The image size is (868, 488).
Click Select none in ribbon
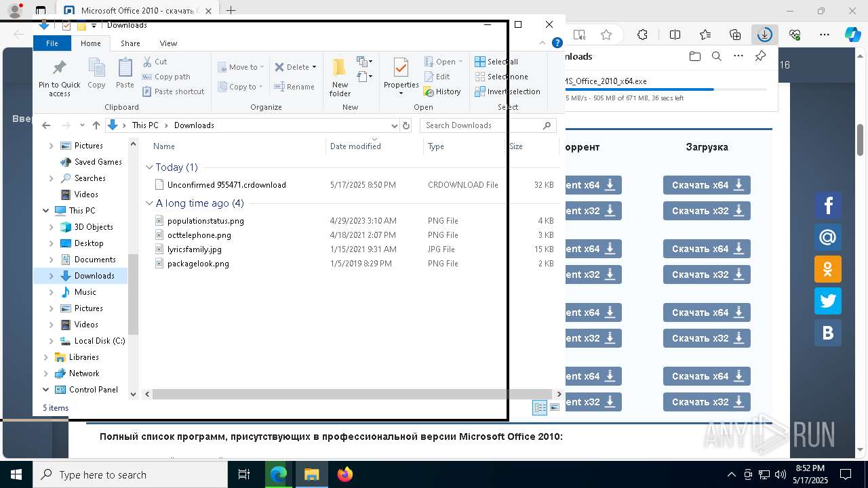click(501, 77)
